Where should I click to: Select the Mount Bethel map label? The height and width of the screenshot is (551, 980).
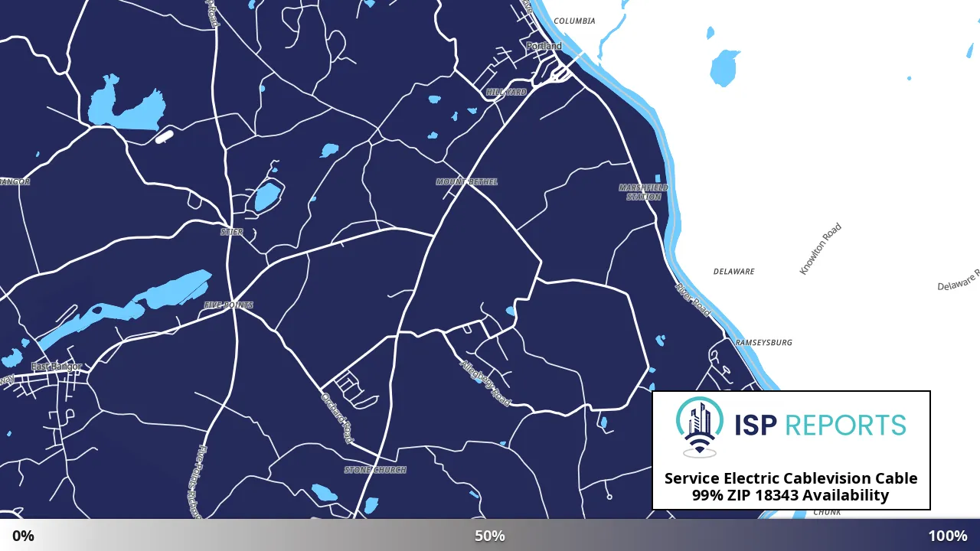click(467, 182)
